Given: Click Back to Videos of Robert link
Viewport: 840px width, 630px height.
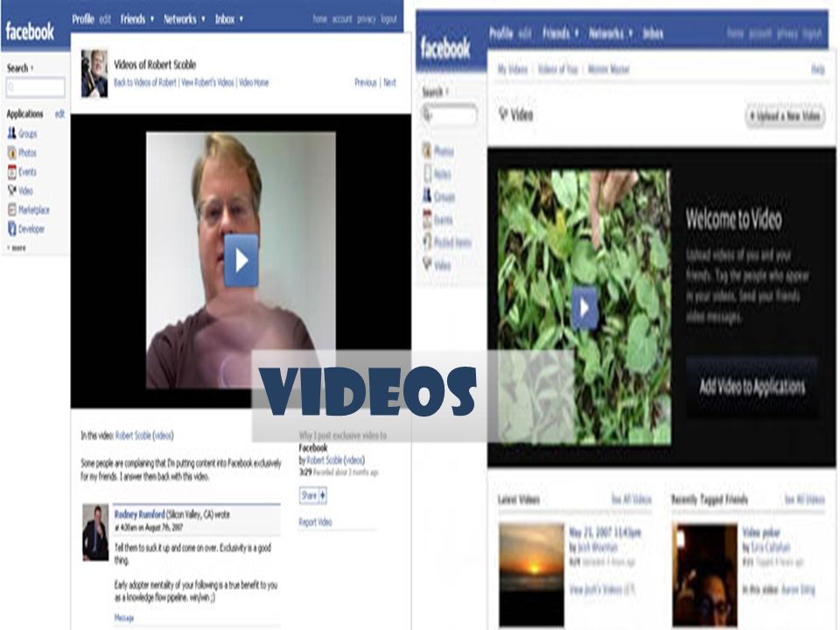Looking at the screenshot, I should [x=145, y=82].
